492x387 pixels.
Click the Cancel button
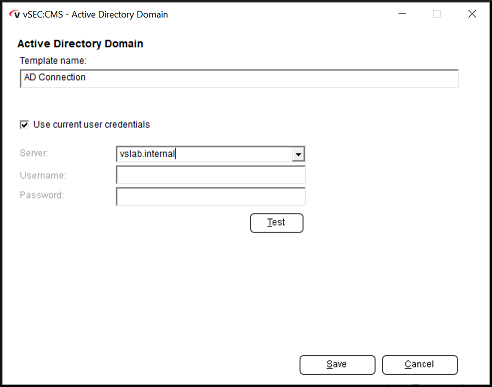pyautogui.click(x=420, y=365)
